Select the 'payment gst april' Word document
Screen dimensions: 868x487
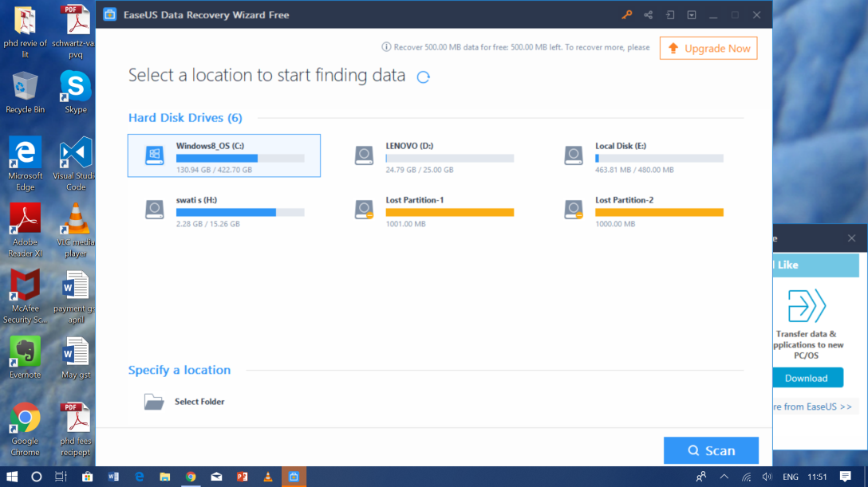click(x=76, y=297)
